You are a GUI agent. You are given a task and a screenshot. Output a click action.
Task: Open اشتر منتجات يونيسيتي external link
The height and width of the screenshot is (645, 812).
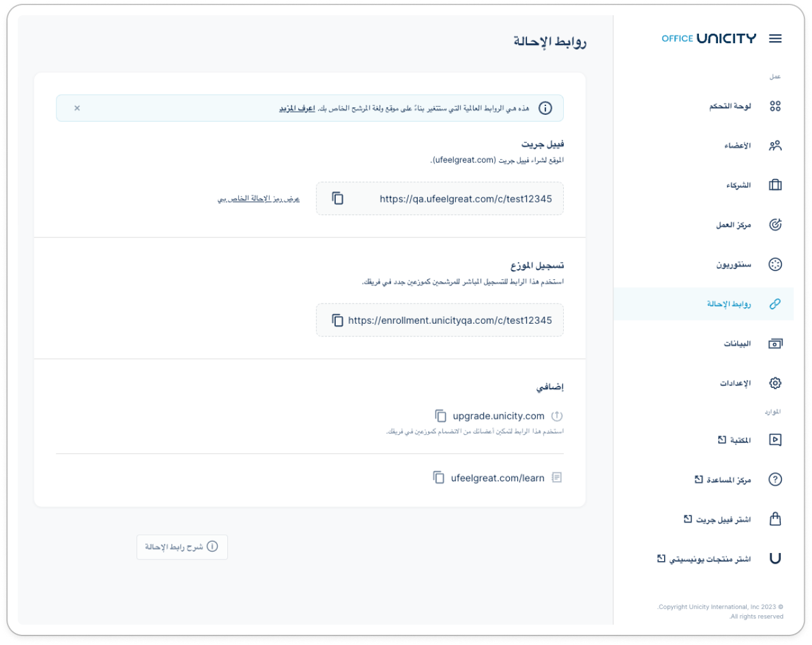[704, 559]
